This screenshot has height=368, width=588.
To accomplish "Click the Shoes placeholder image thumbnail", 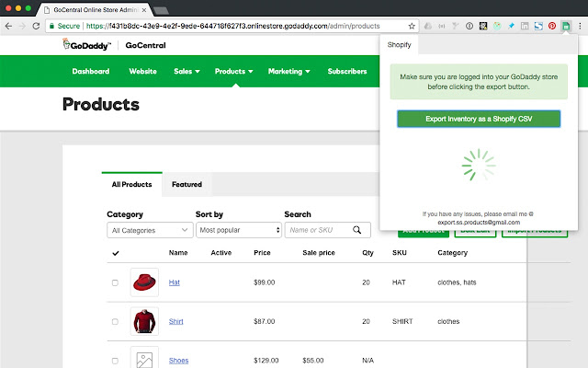I will pyautogui.click(x=144, y=358).
